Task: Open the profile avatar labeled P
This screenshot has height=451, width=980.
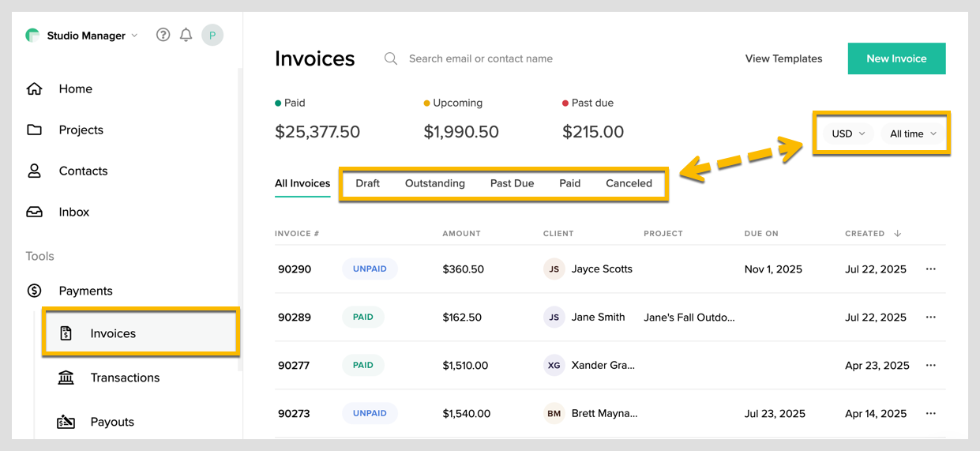Action: pyautogui.click(x=212, y=35)
